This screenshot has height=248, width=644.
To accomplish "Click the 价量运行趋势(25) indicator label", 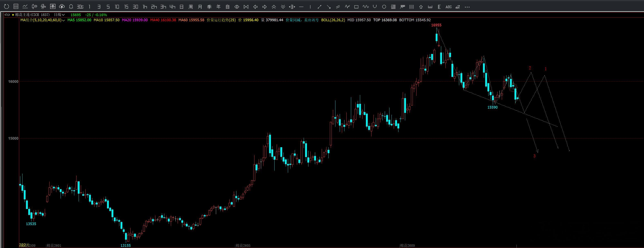I will [x=221, y=20].
